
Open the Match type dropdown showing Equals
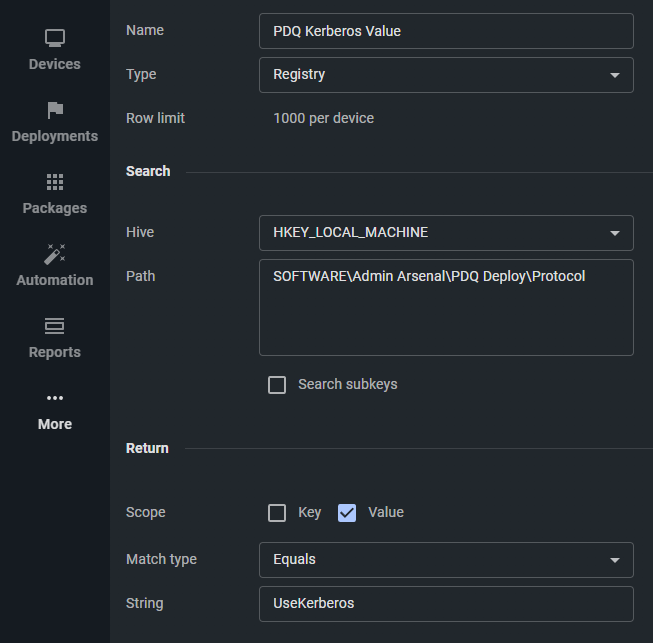click(x=446, y=560)
